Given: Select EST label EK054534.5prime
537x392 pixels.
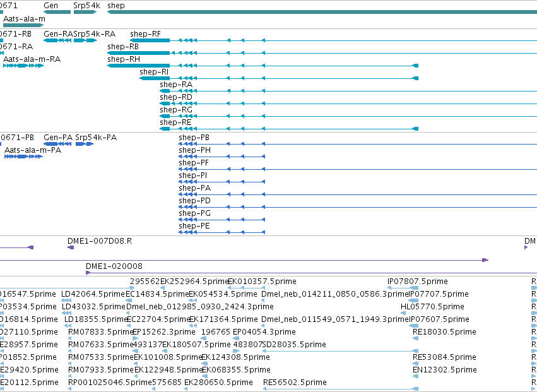Looking at the screenshot, I should [223, 294].
